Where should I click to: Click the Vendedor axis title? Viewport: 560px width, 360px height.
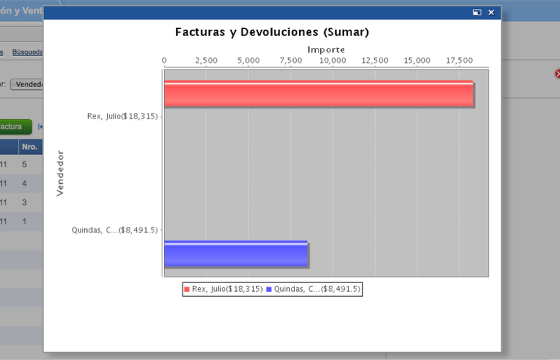point(60,173)
